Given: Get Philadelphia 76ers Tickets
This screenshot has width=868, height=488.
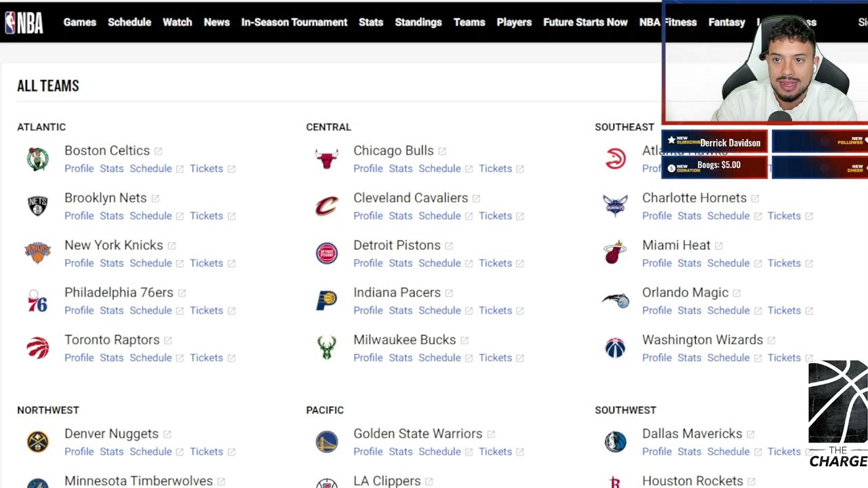Looking at the screenshot, I should coord(206,310).
